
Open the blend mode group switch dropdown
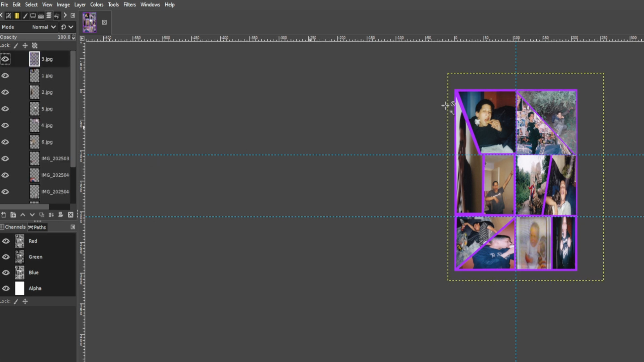pyautogui.click(x=67, y=27)
